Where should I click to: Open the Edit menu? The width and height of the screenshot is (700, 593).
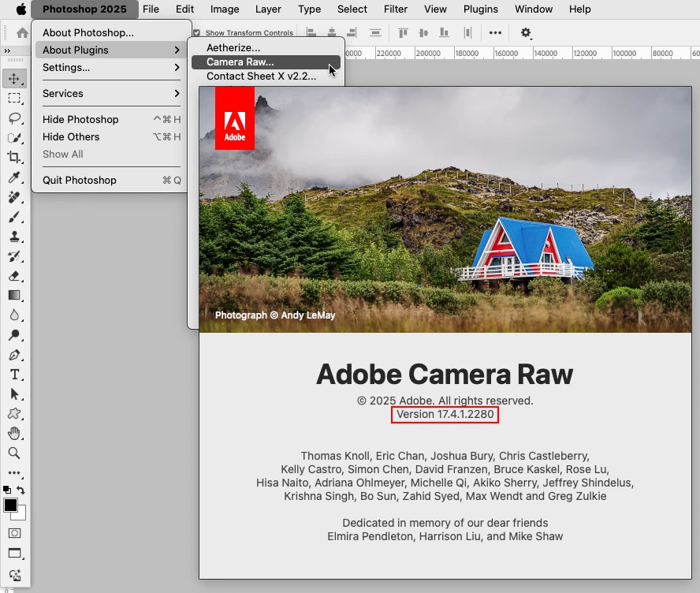184,9
